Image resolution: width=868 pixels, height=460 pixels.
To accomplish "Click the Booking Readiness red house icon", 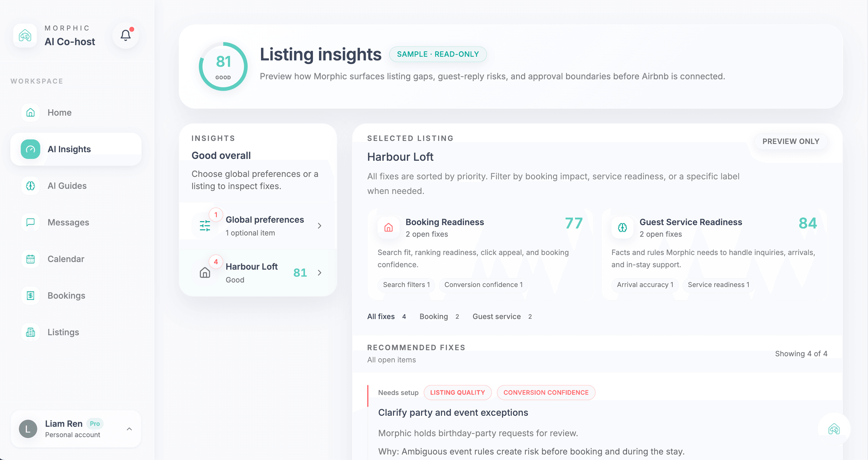I will [x=389, y=228].
